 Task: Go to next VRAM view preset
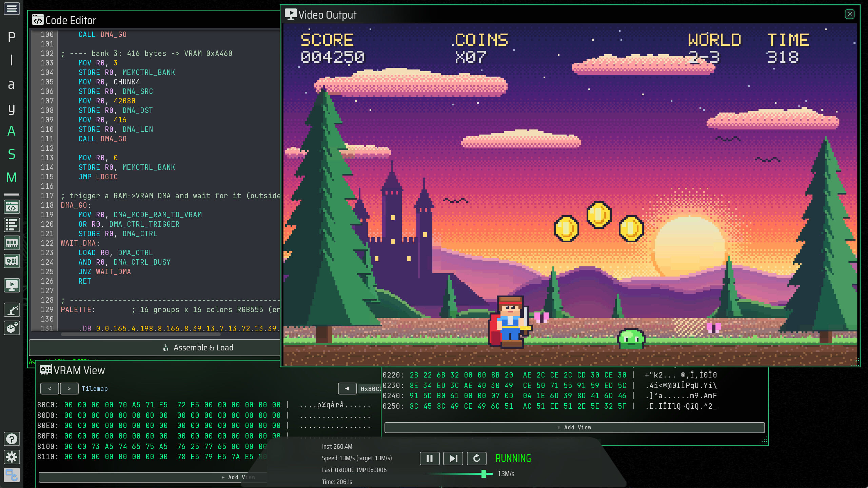69,389
